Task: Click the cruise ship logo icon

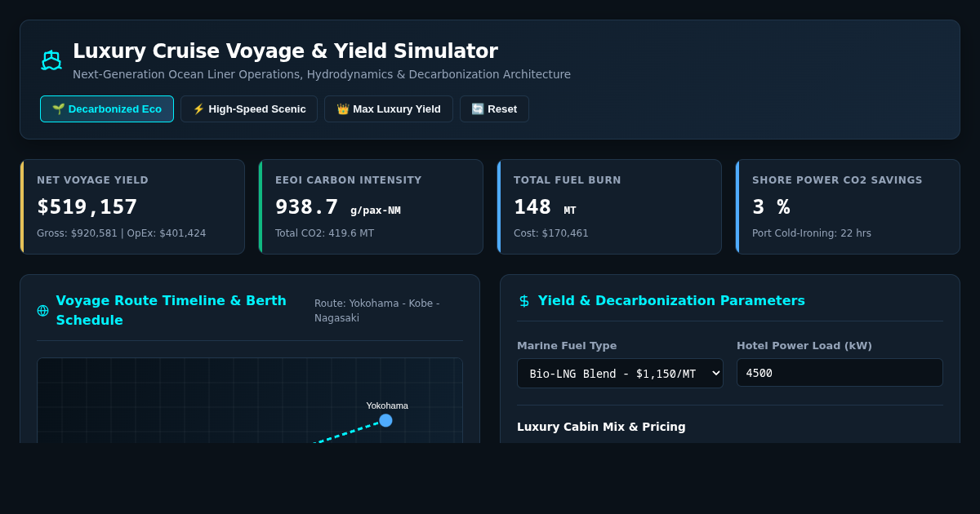Action: pyautogui.click(x=51, y=60)
